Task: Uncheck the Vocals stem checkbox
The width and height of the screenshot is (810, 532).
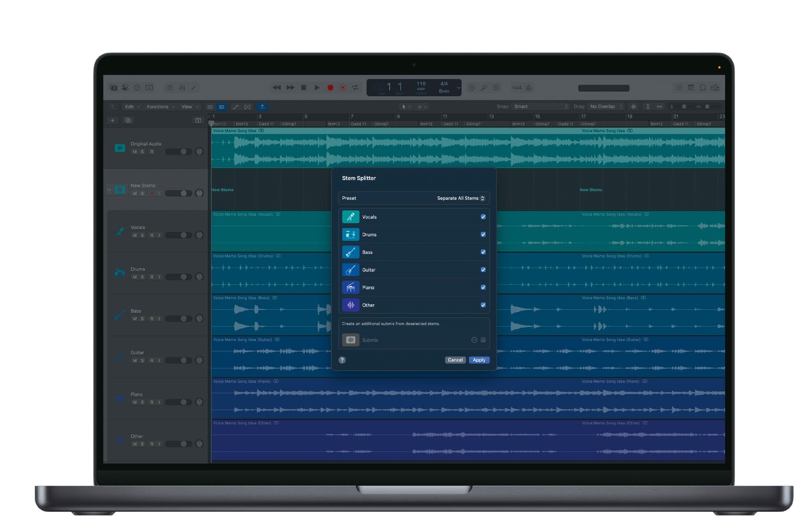Action: pyautogui.click(x=483, y=217)
